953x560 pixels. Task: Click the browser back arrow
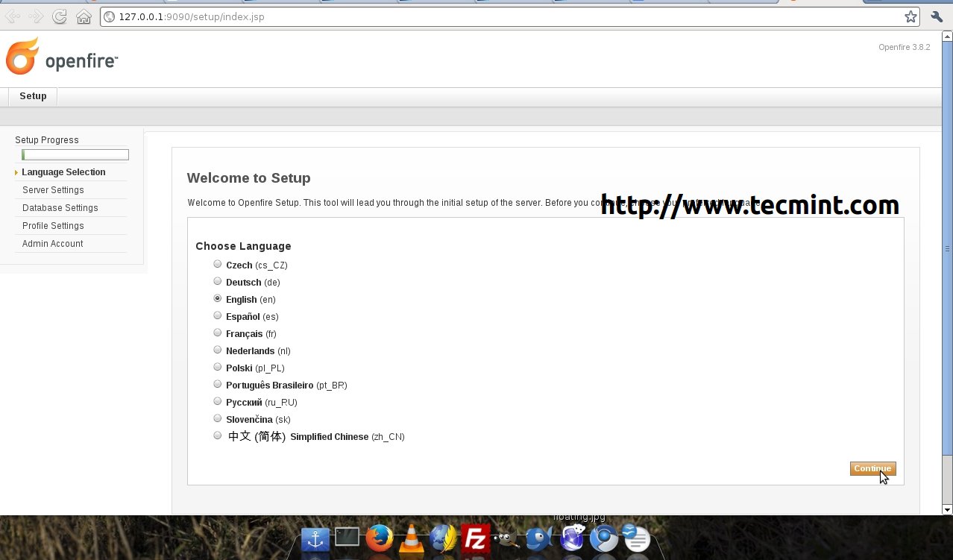(13, 16)
